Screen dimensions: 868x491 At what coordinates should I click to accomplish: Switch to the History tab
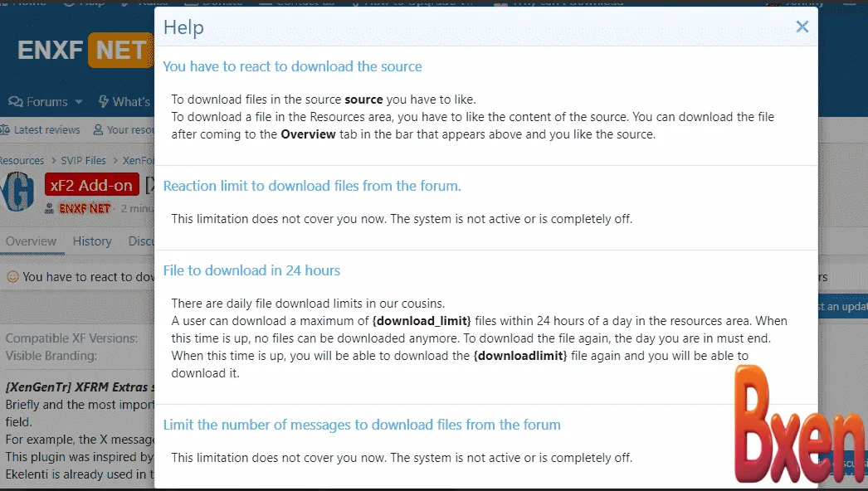coord(91,241)
